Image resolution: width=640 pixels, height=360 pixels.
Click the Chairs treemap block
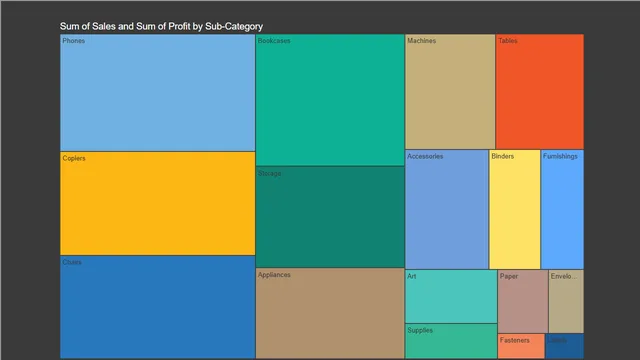pos(158,307)
